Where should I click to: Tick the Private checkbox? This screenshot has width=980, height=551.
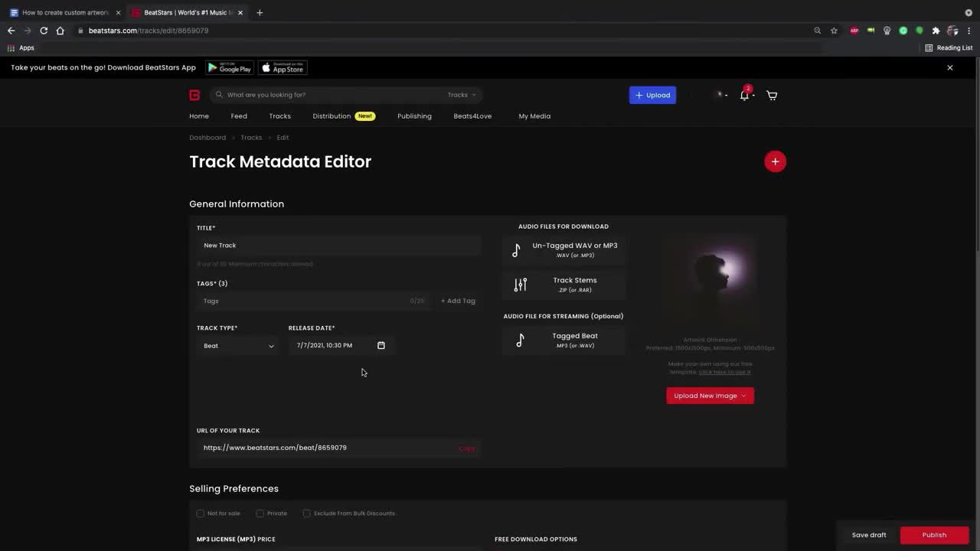point(260,514)
